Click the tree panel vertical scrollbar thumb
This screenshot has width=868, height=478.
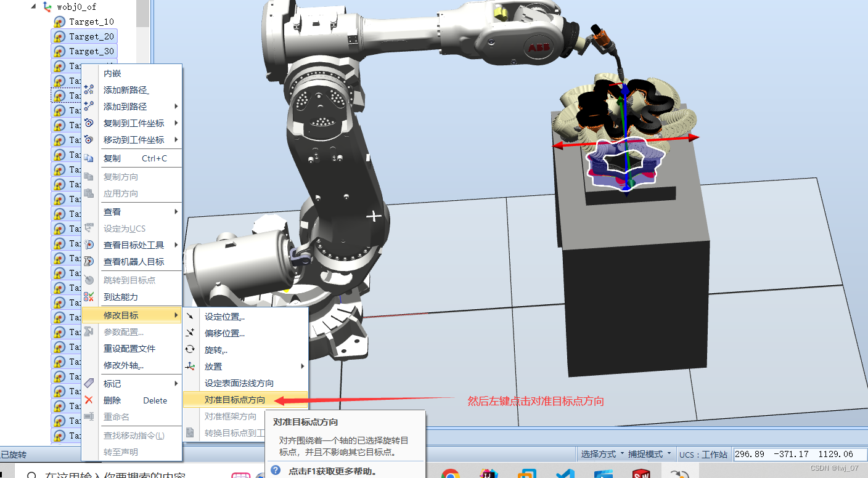point(143,12)
